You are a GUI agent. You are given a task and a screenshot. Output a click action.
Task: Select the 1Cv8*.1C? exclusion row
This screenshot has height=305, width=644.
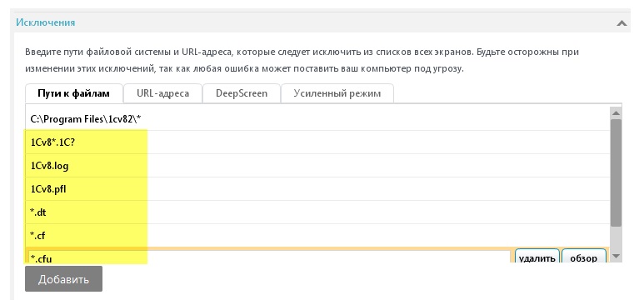317,142
